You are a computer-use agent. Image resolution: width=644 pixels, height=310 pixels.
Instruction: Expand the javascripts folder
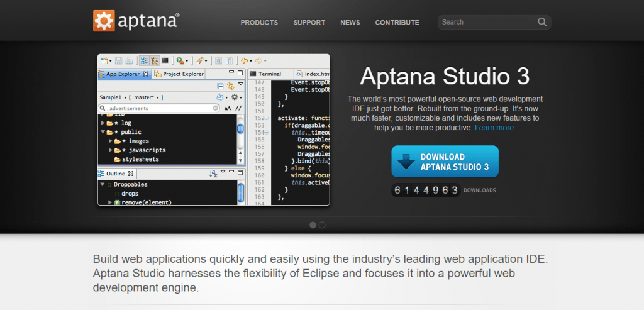[x=111, y=150]
